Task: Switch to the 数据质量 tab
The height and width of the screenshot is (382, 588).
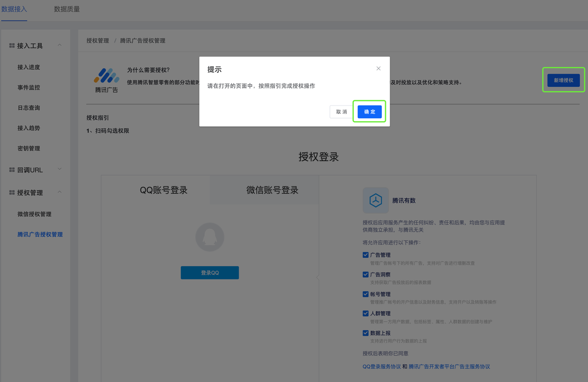Action: tap(66, 9)
